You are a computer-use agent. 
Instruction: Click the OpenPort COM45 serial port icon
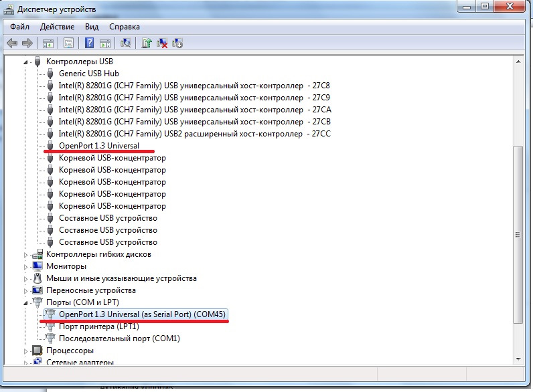point(50,314)
